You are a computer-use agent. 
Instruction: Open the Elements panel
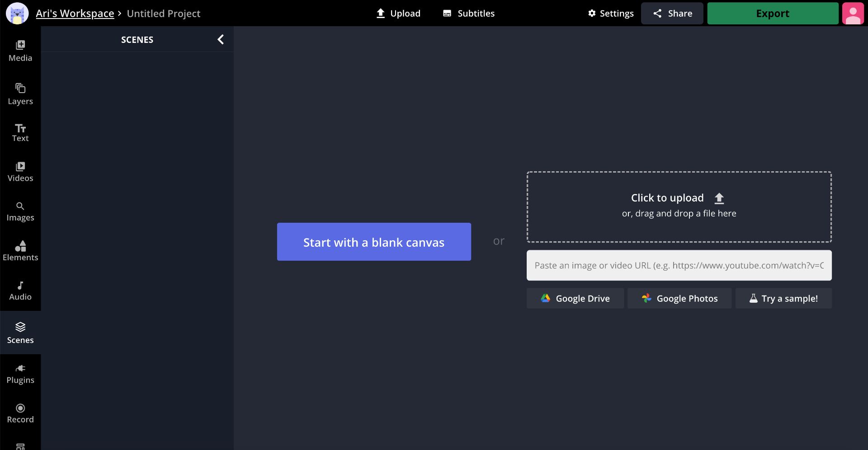[20, 251]
